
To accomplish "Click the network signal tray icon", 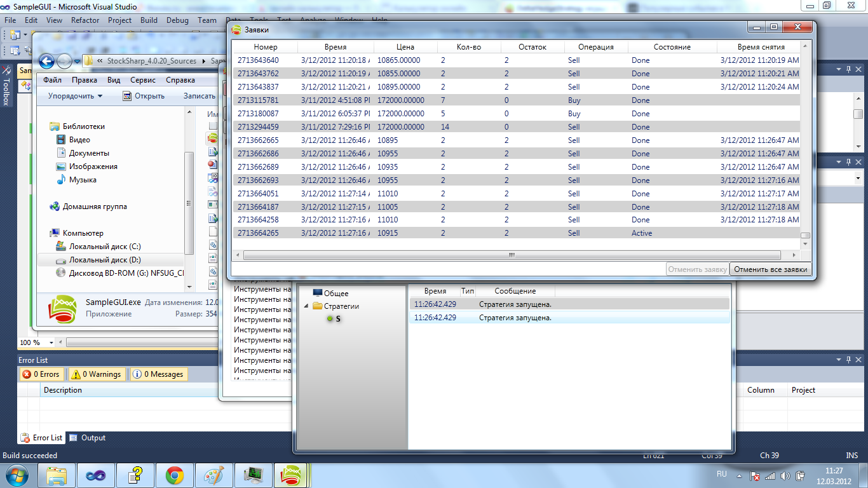I will click(x=770, y=475).
